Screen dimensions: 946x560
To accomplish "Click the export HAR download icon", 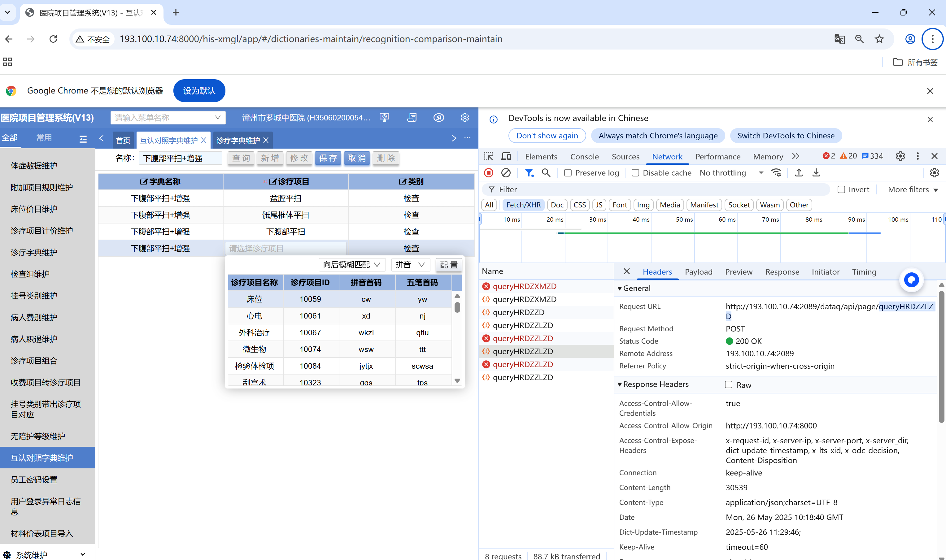I will [816, 173].
